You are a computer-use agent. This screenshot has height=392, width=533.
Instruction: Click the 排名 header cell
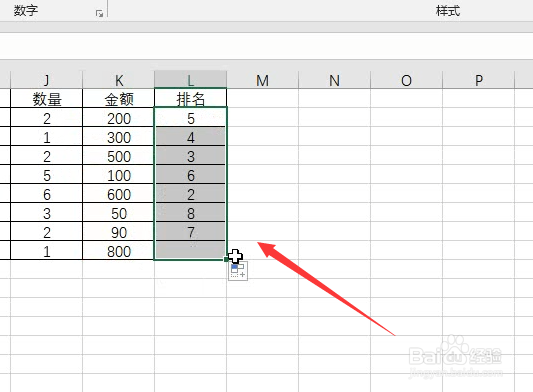191,99
